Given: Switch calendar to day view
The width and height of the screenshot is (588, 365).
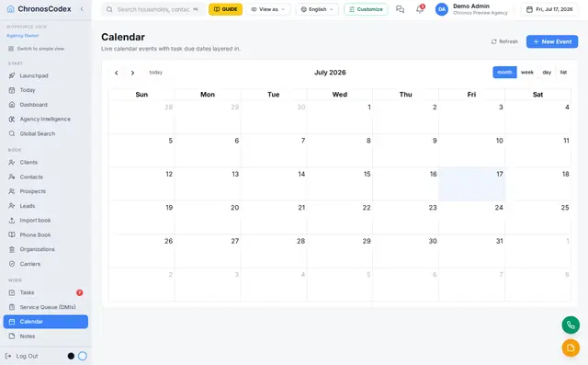Looking at the screenshot, I should coord(547,73).
